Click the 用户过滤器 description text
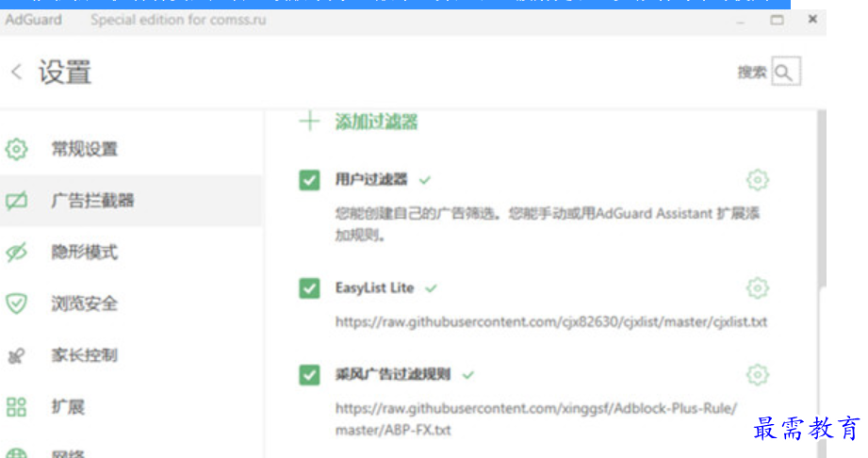Screen dimensions: 868x458 click(547, 224)
